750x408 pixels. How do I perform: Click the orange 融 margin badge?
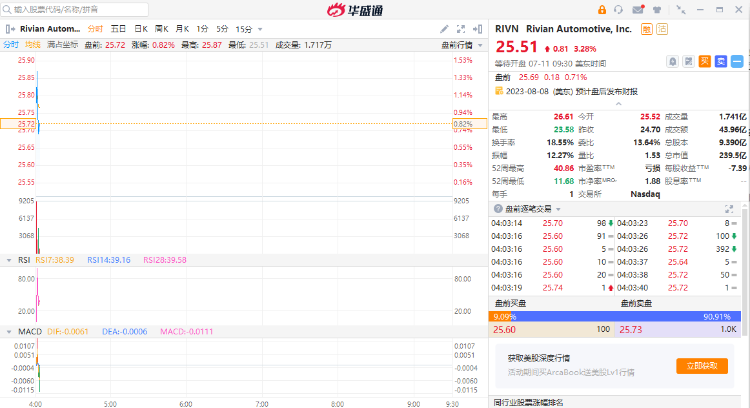pyautogui.click(x=647, y=29)
